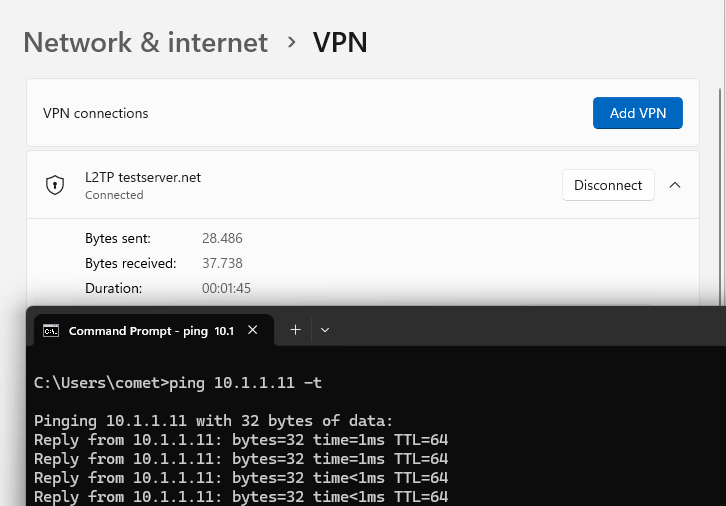This screenshot has height=506, width=726.
Task: Click the ping 10.1.1.11 -t command line
Action: point(178,383)
